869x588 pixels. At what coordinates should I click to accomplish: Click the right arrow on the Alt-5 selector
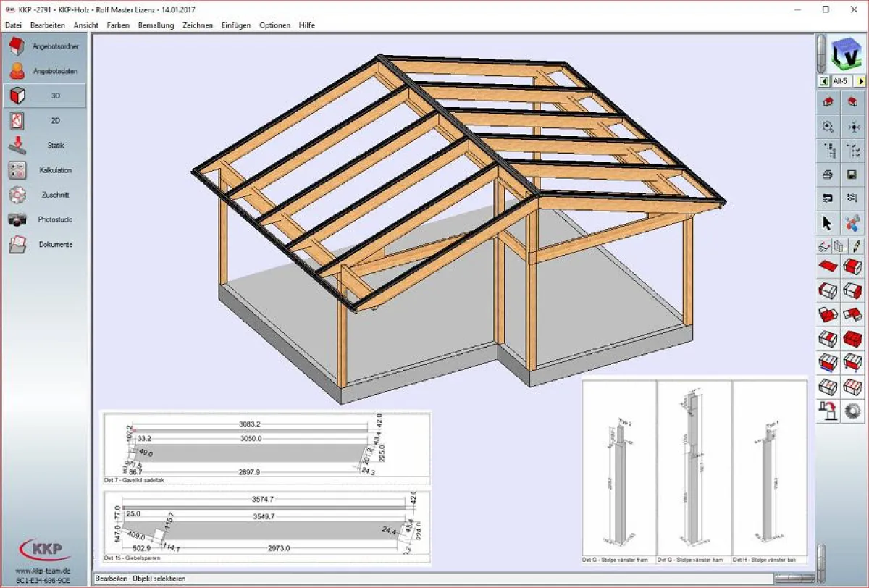pyautogui.click(x=861, y=80)
